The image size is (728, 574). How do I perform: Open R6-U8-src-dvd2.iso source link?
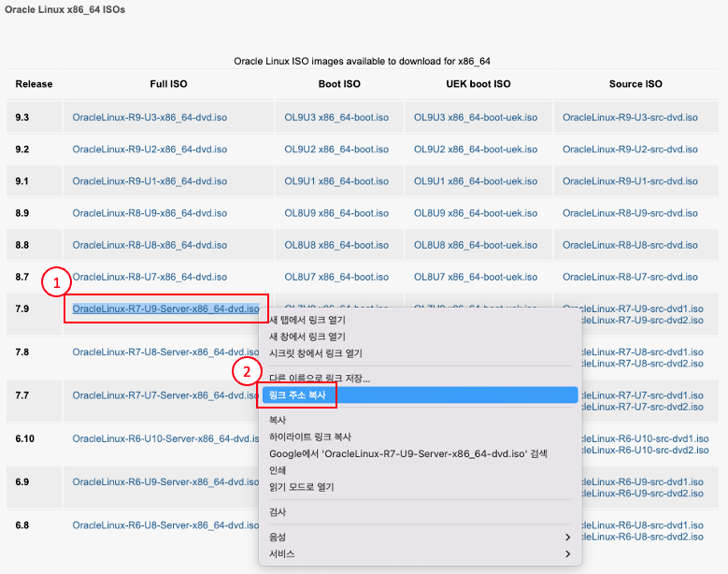coord(643,537)
